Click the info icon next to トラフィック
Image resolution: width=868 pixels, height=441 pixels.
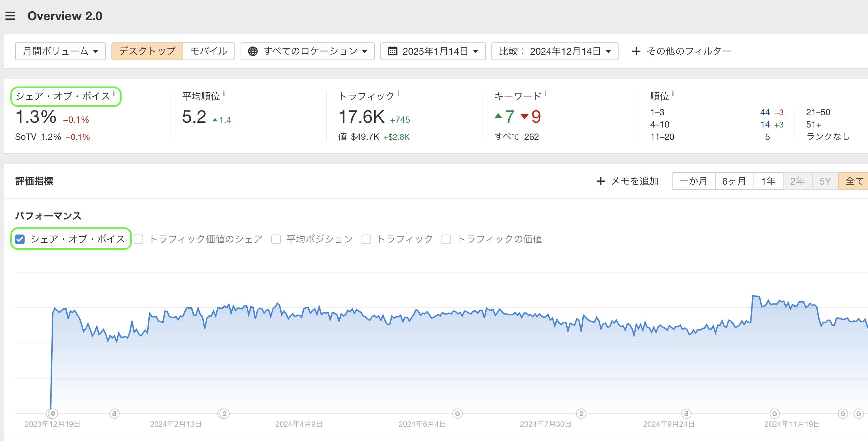pyautogui.click(x=398, y=93)
